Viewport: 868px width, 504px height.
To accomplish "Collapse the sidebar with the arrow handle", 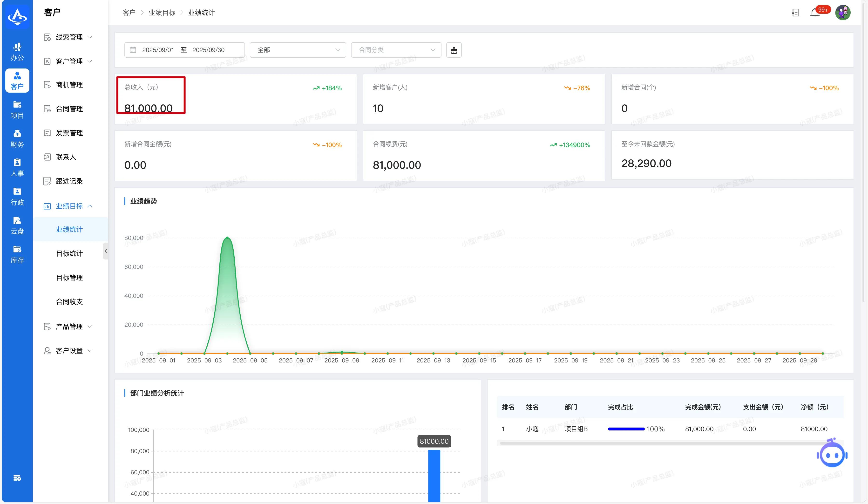I will (106, 251).
